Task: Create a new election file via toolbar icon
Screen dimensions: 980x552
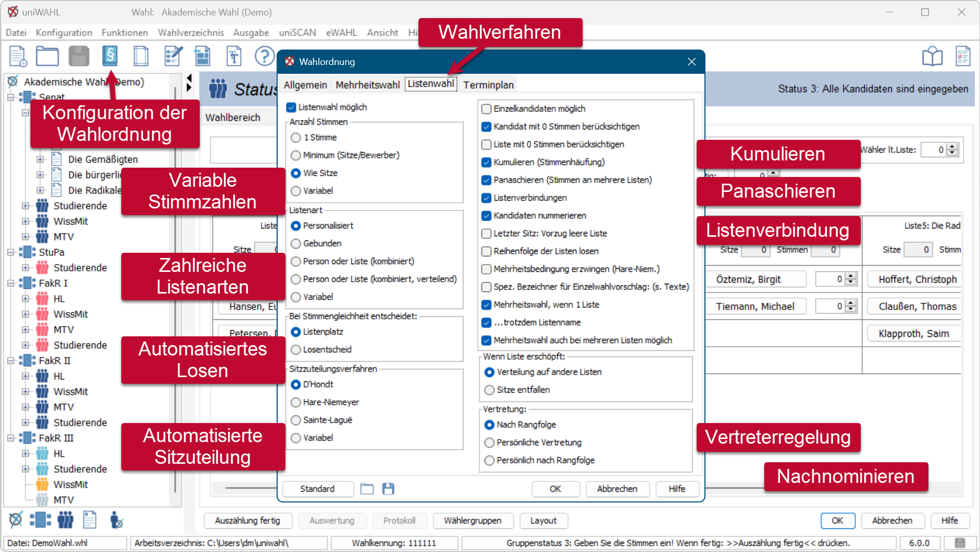Action: (18, 56)
